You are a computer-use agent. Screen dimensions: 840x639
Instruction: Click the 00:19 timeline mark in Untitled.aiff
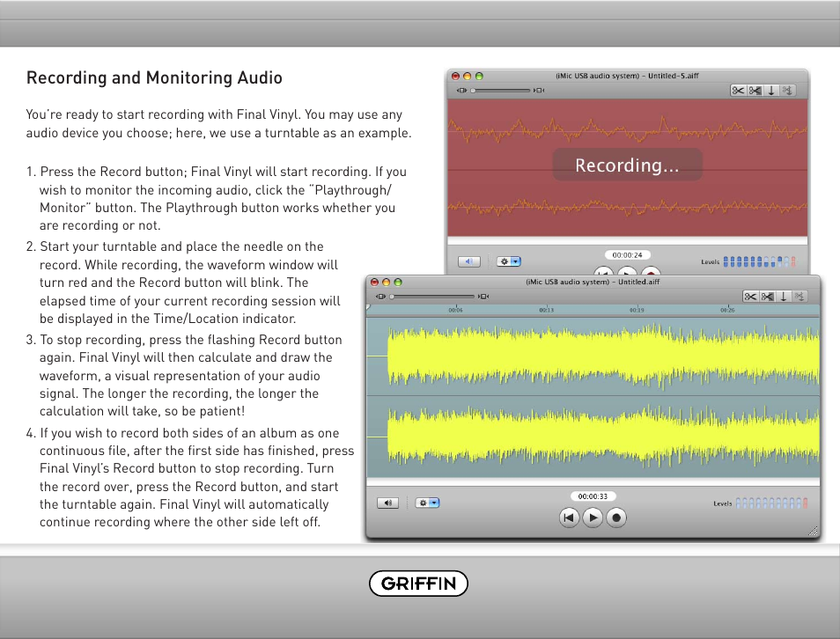[x=637, y=310]
